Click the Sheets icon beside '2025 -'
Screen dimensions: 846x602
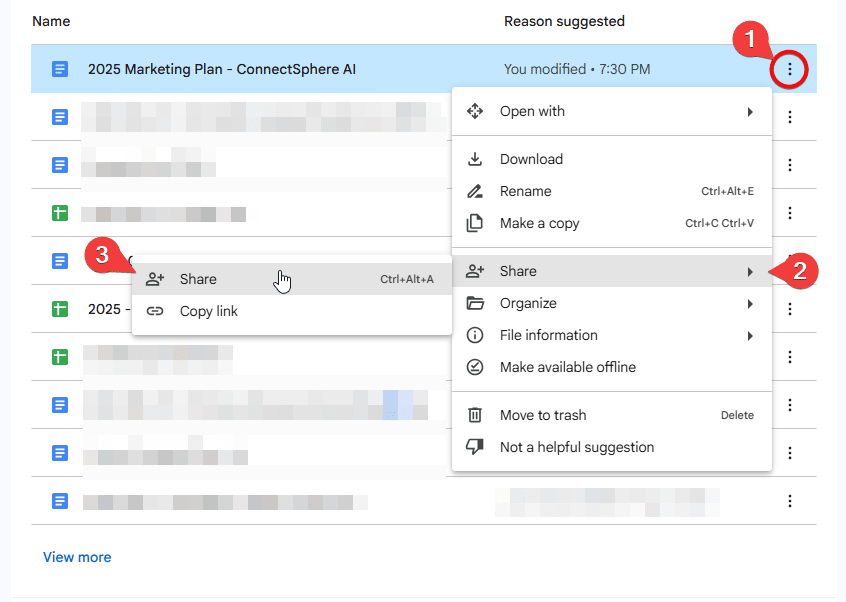point(60,309)
